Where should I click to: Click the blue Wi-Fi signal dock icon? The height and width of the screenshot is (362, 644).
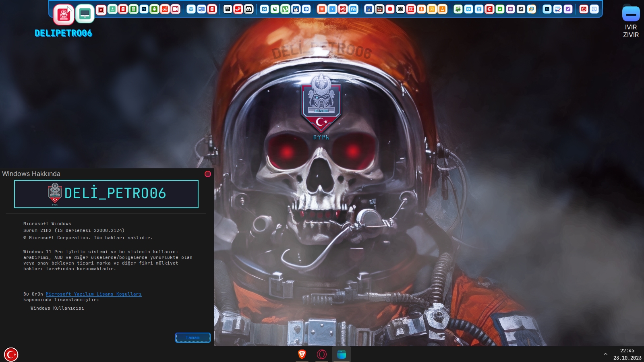(x=191, y=9)
